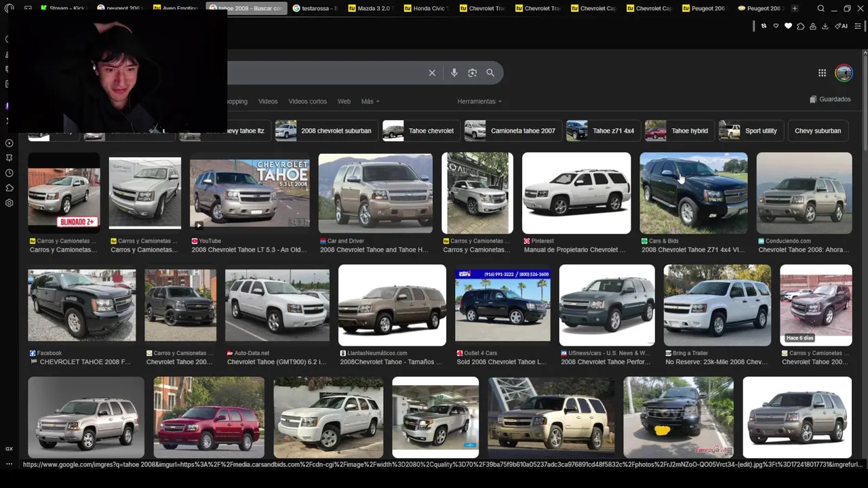This screenshot has height=488, width=868.
Task: Select the Sport utility suggestion chip
Action: pos(751,131)
